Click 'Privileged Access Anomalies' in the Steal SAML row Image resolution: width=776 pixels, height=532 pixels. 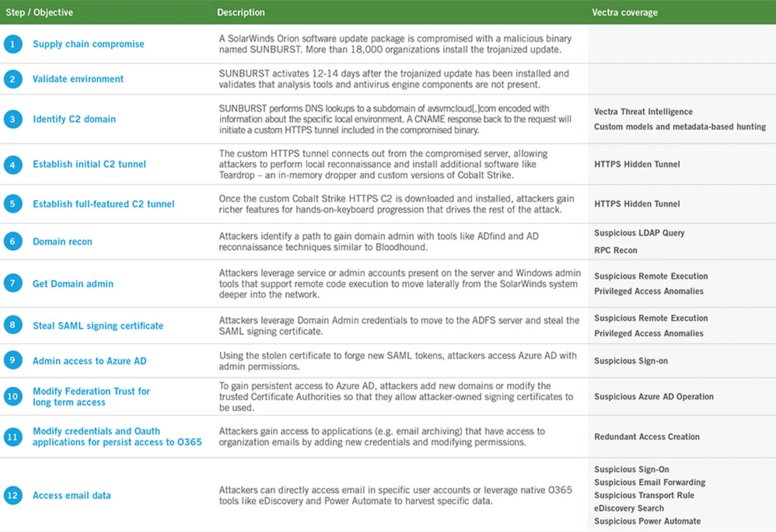click(x=648, y=333)
